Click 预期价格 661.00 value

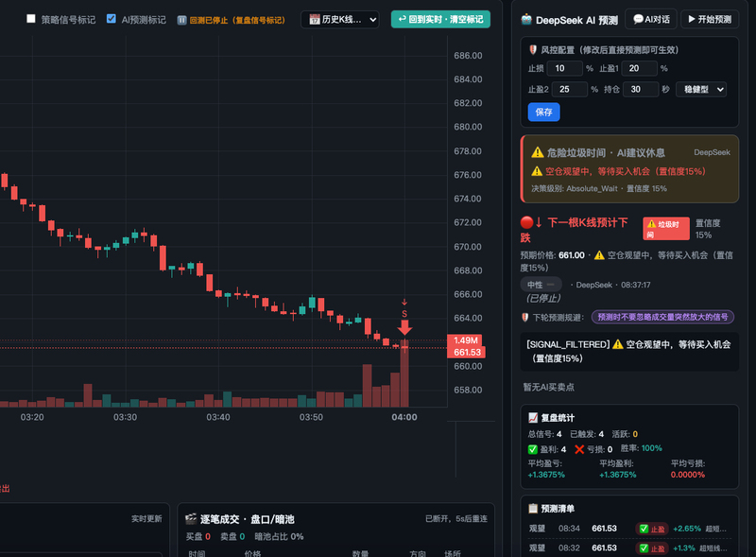(572, 254)
